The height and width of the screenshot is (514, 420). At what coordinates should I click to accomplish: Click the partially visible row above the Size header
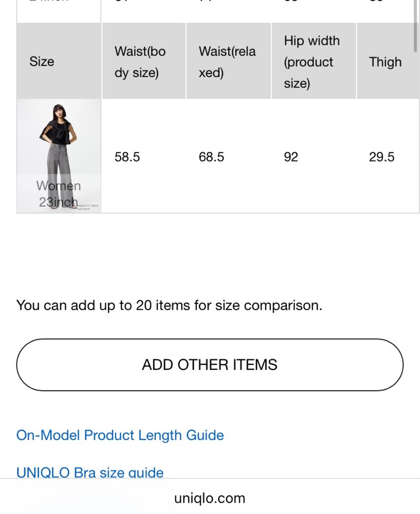pyautogui.click(x=218, y=10)
